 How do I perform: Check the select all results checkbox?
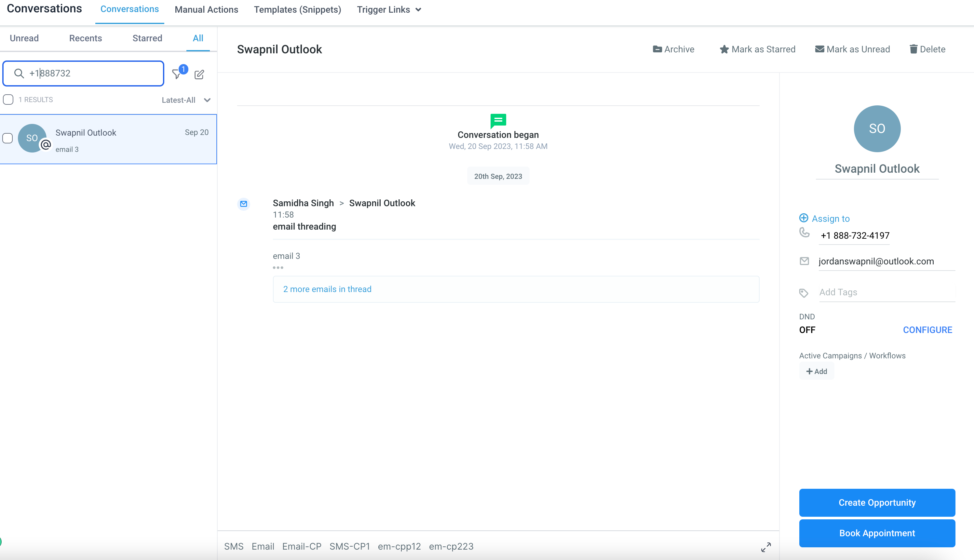click(x=8, y=100)
